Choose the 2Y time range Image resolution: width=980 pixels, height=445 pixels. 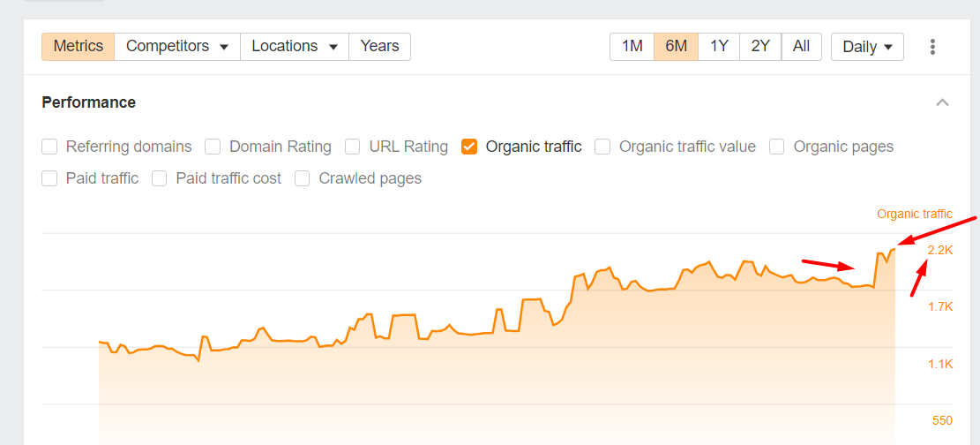pyautogui.click(x=760, y=47)
